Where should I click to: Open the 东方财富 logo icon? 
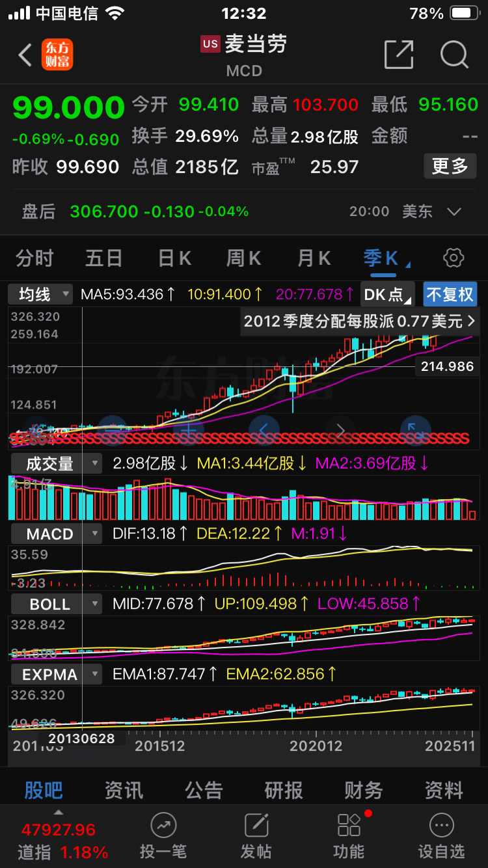click(x=57, y=55)
